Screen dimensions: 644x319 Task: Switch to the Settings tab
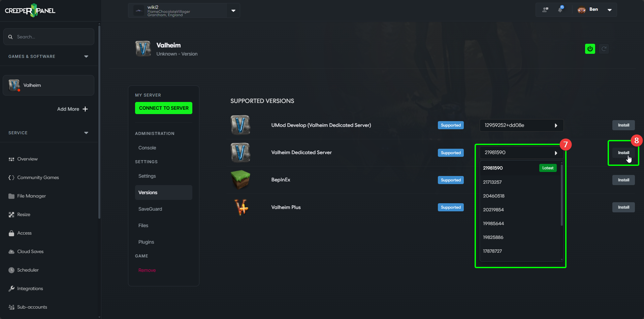tap(147, 176)
